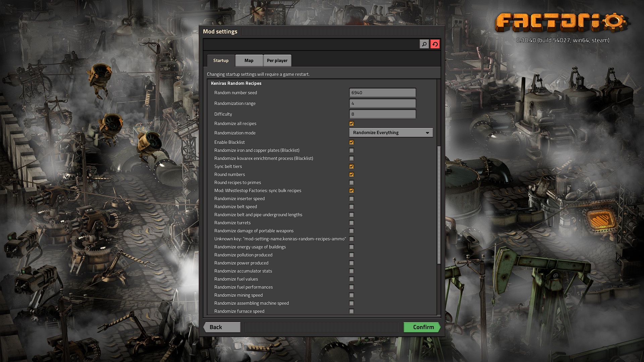The height and width of the screenshot is (362, 644).
Task: Toggle Enable Blacklist checkbox
Action: coord(351,142)
